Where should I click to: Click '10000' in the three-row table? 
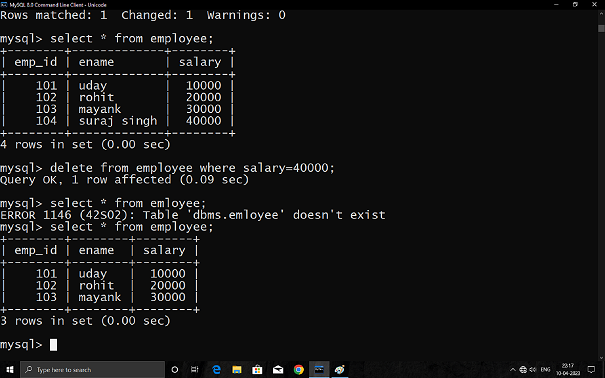pos(167,273)
